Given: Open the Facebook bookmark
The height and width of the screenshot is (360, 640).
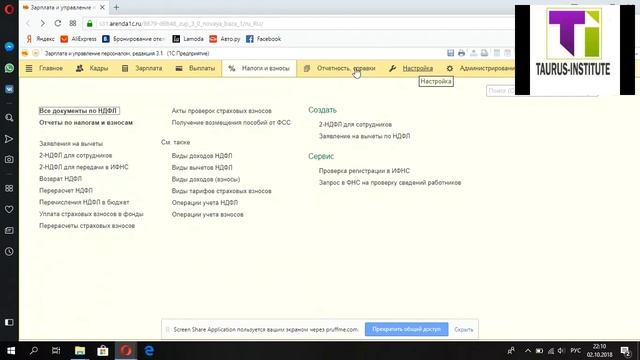Looking at the screenshot, I should point(264,39).
